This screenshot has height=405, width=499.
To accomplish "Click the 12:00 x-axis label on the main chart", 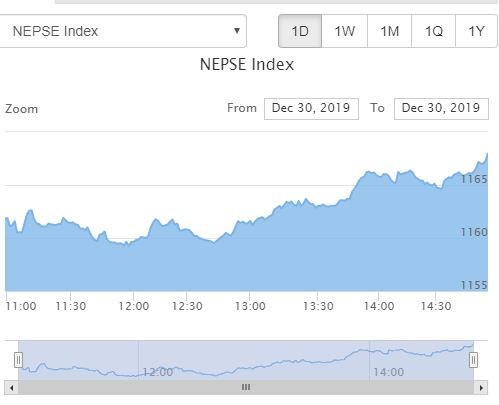I will click(134, 306).
